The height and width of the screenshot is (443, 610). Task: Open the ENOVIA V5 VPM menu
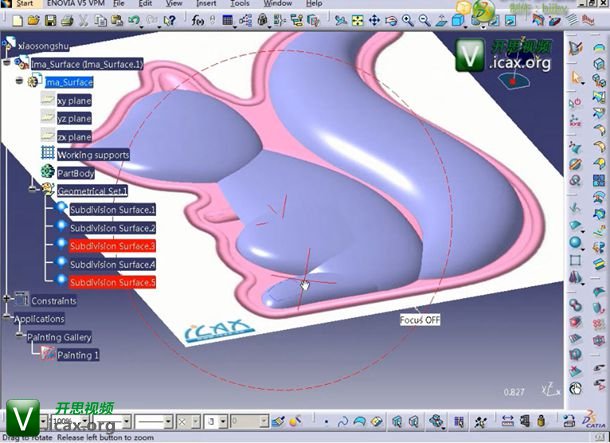(75, 4)
